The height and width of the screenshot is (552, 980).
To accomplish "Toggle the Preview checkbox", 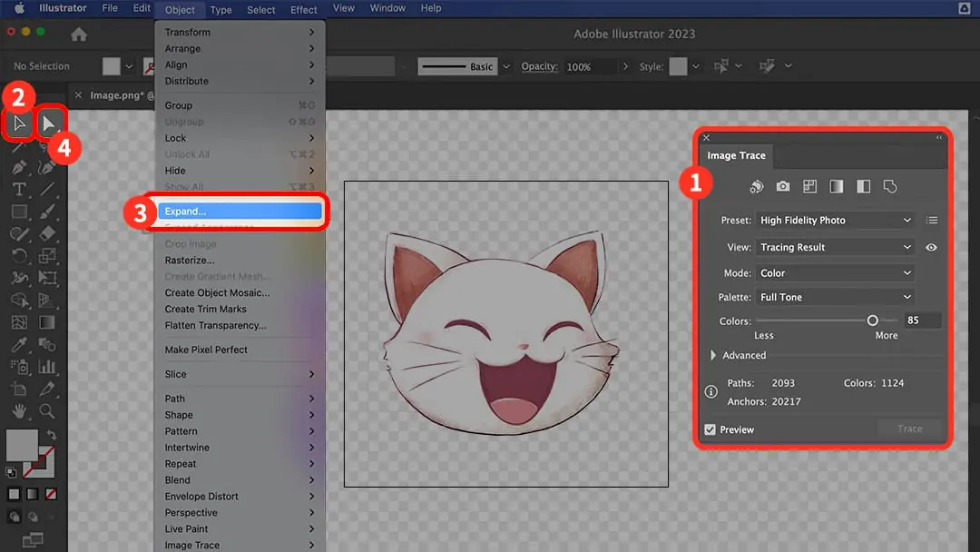I will point(710,429).
